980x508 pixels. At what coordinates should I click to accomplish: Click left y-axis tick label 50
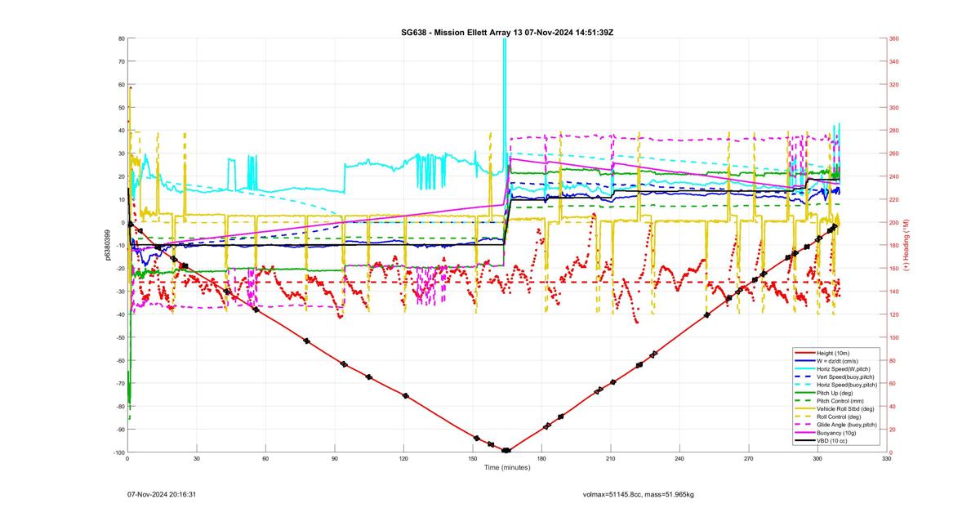120,108
